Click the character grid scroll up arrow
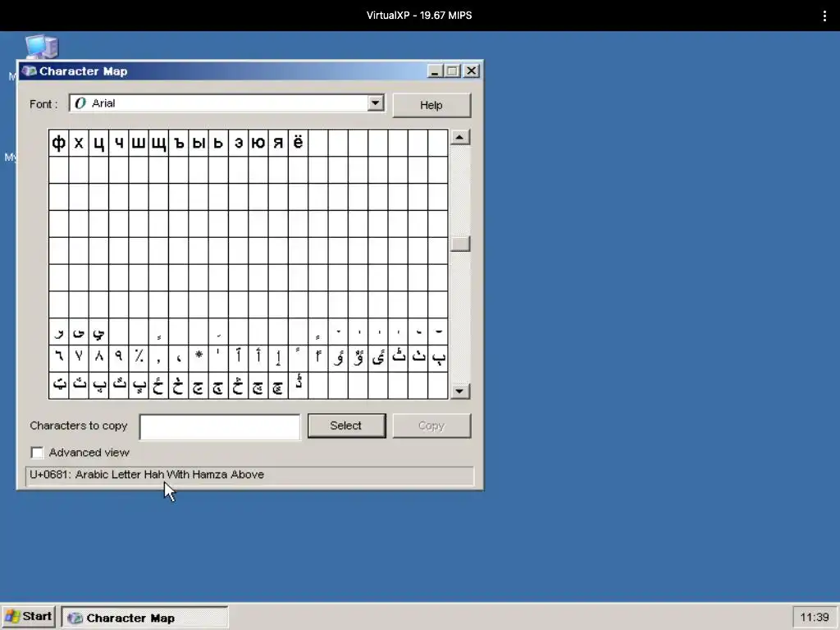Viewport: 840px width, 630px height. [459, 138]
